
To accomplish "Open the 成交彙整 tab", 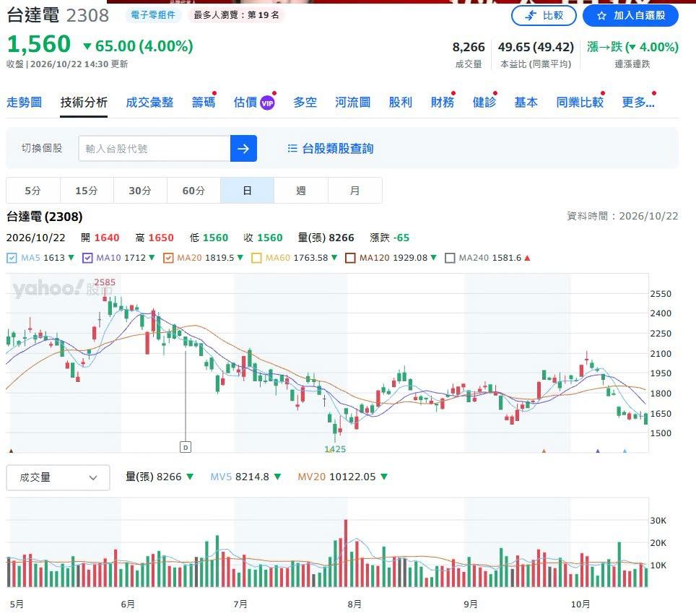I will 149,102.
